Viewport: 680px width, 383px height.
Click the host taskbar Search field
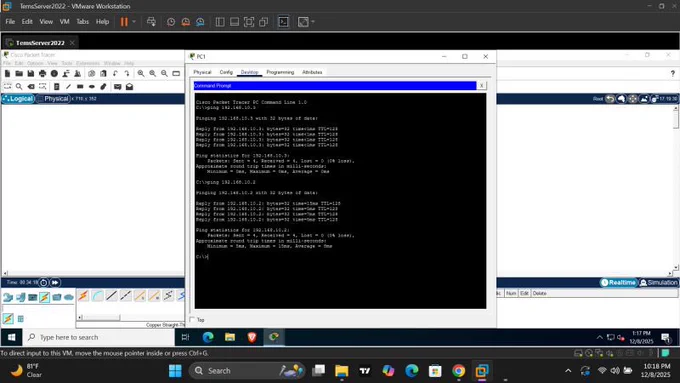tap(247, 371)
